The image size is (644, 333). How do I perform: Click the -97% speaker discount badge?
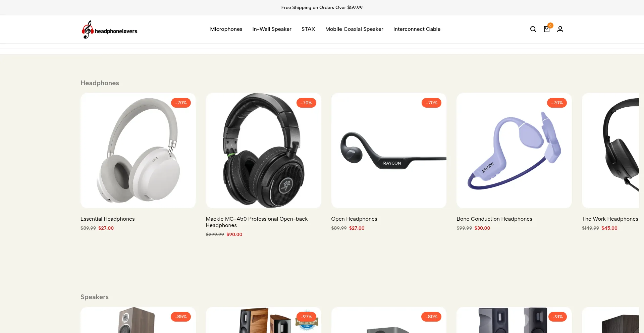click(x=306, y=317)
